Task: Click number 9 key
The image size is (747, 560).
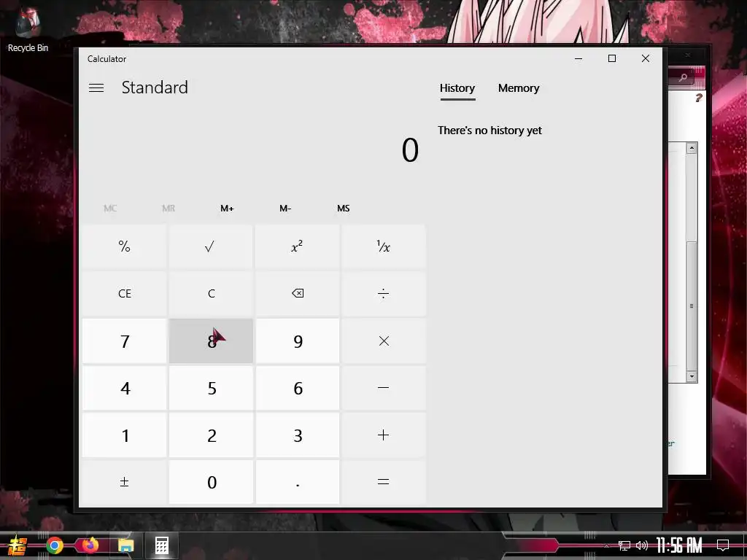Action: click(298, 341)
